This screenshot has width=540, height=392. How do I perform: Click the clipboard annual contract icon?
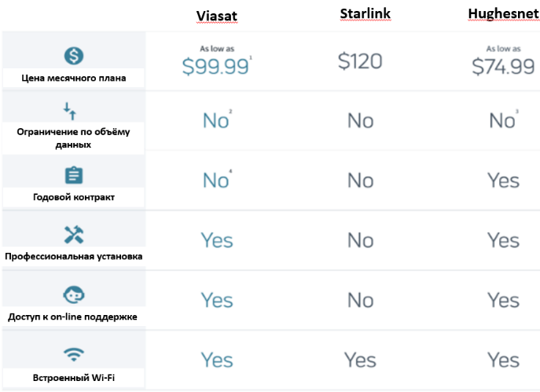[73, 175]
